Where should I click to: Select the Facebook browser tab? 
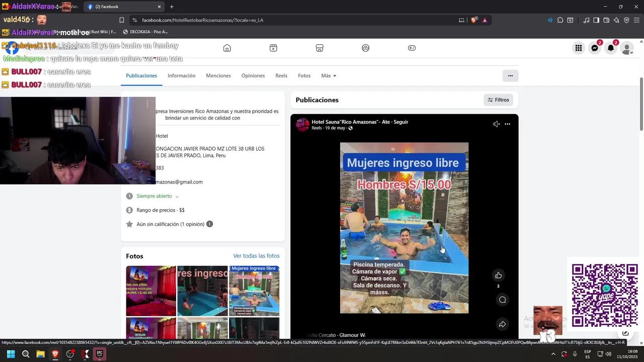124,7
